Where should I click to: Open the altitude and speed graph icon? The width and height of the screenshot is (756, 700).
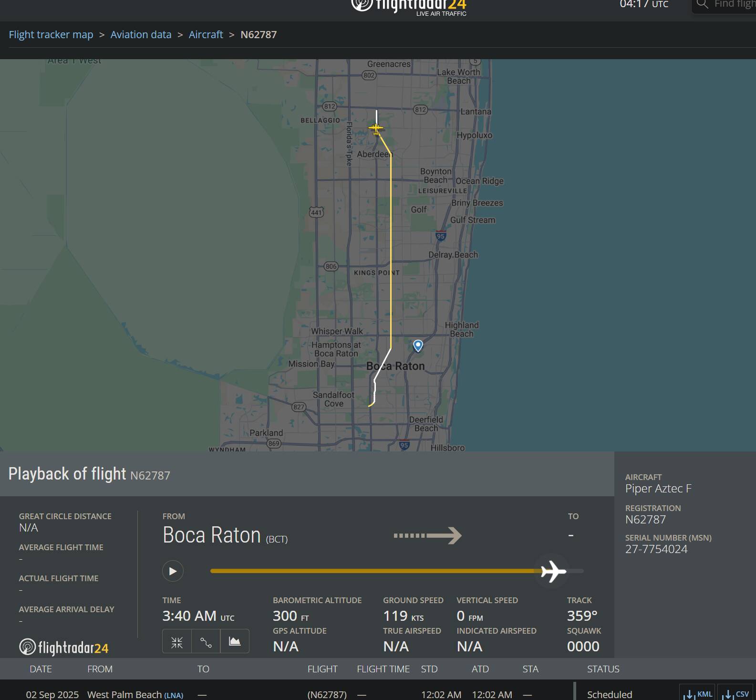click(235, 642)
